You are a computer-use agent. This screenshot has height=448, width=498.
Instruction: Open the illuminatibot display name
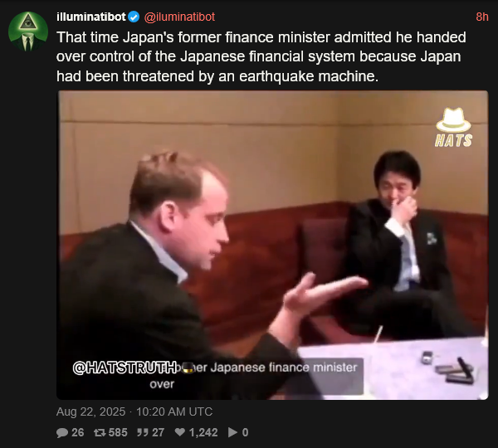coord(91,17)
